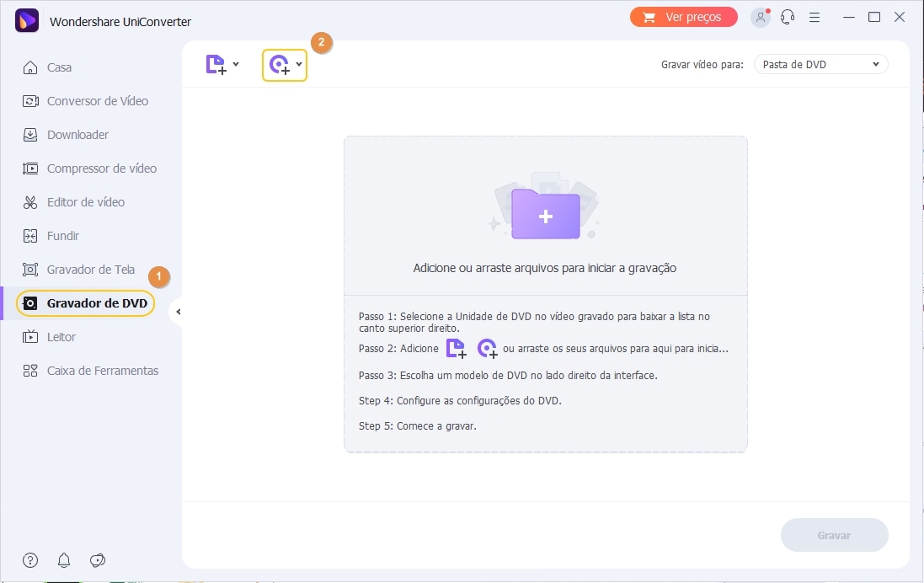Viewport: 924px width, 583px height.
Task: Close the UniConverter window
Action: coord(900,17)
